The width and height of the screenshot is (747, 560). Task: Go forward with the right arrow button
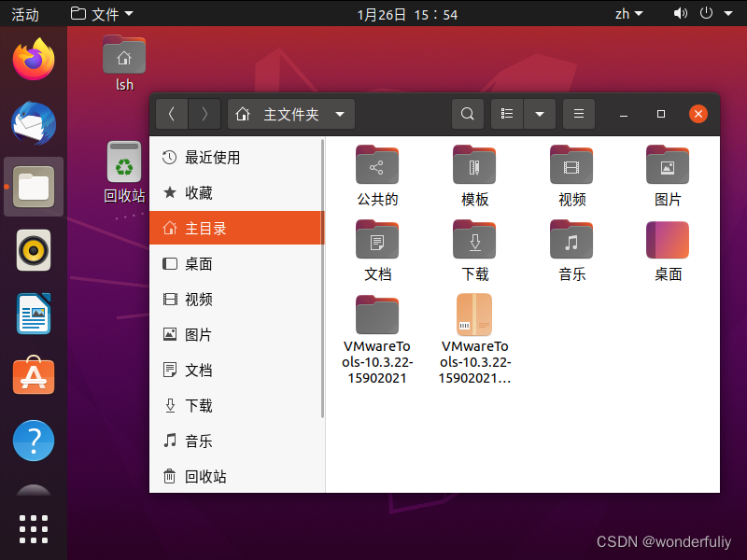pyautogui.click(x=204, y=114)
